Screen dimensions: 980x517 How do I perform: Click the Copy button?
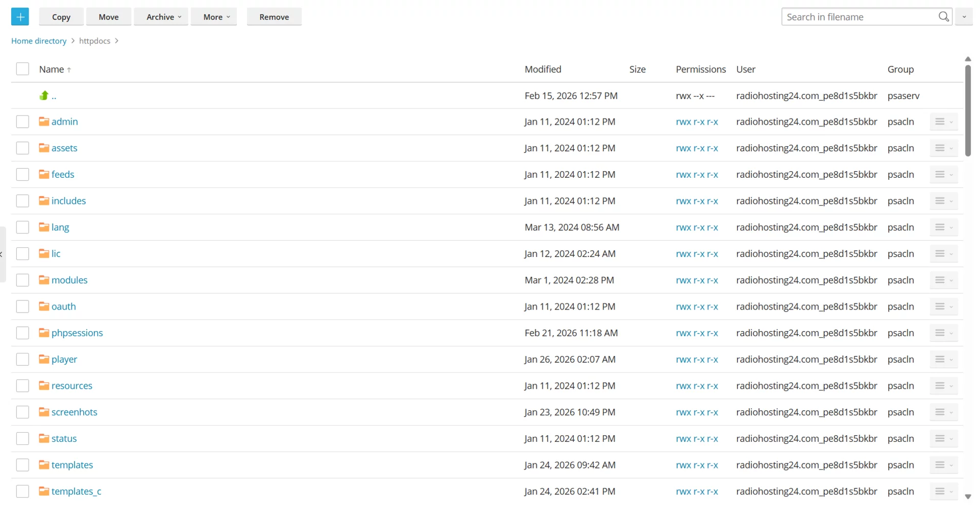[61, 16]
